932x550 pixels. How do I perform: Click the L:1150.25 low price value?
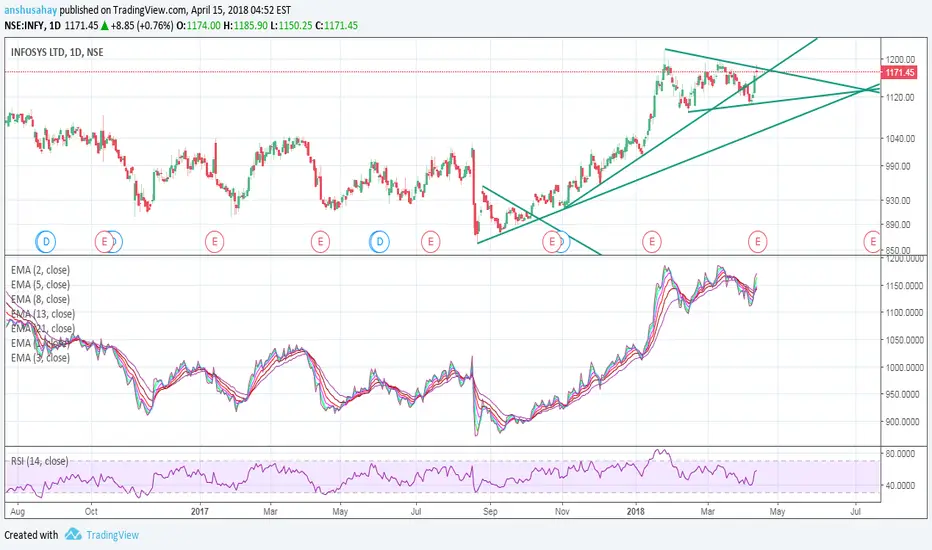[291, 26]
